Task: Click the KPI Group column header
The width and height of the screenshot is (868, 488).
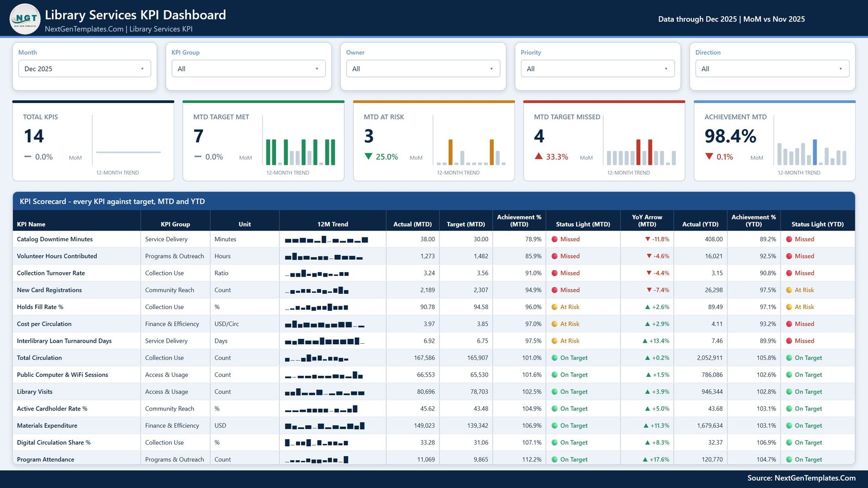Action: point(175,224)
